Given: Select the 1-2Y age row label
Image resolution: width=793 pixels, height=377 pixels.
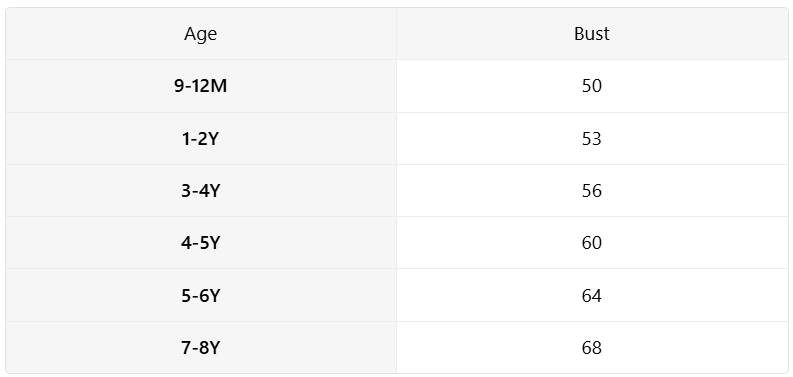Looking at the screenshot, I should coord(201,139).
